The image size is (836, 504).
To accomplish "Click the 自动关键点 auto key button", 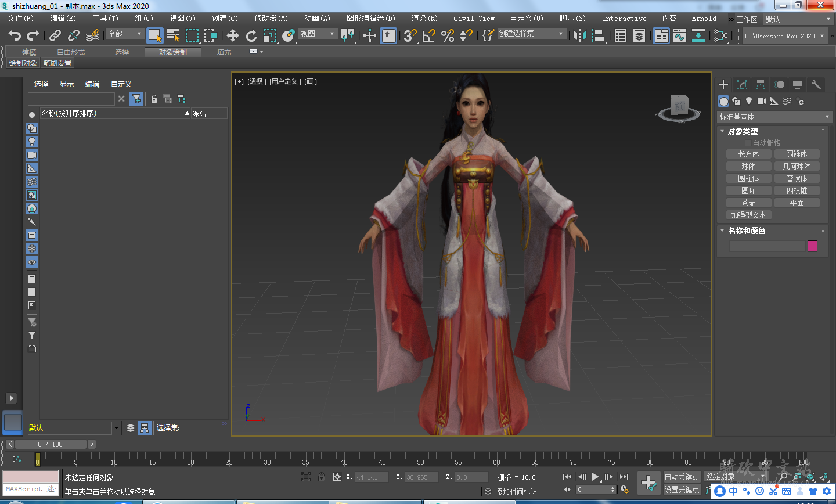I will (x=682, y=477).
